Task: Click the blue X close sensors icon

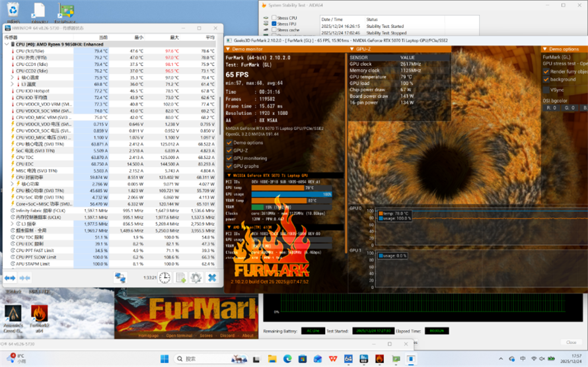Action: pyautogui.click(x=212, y=278)
